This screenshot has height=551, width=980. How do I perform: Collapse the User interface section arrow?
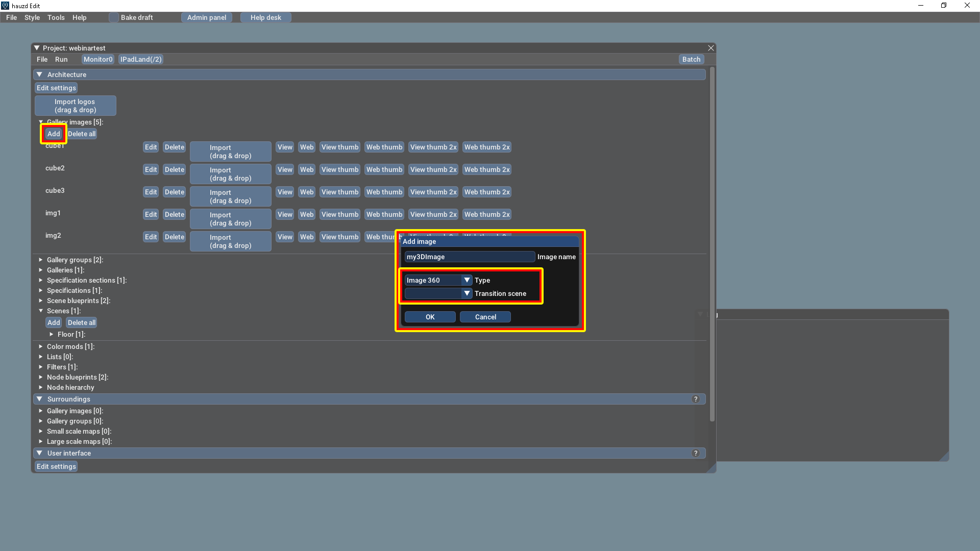tap(39, 453)
